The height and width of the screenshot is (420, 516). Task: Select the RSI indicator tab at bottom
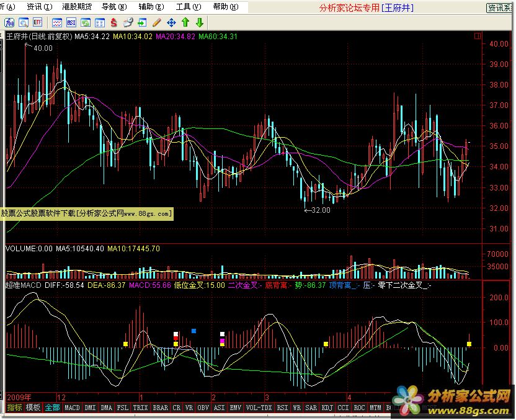282,408
